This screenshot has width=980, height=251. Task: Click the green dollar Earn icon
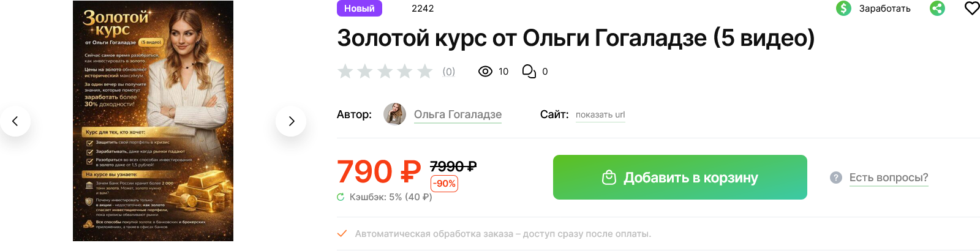[843, 9]
